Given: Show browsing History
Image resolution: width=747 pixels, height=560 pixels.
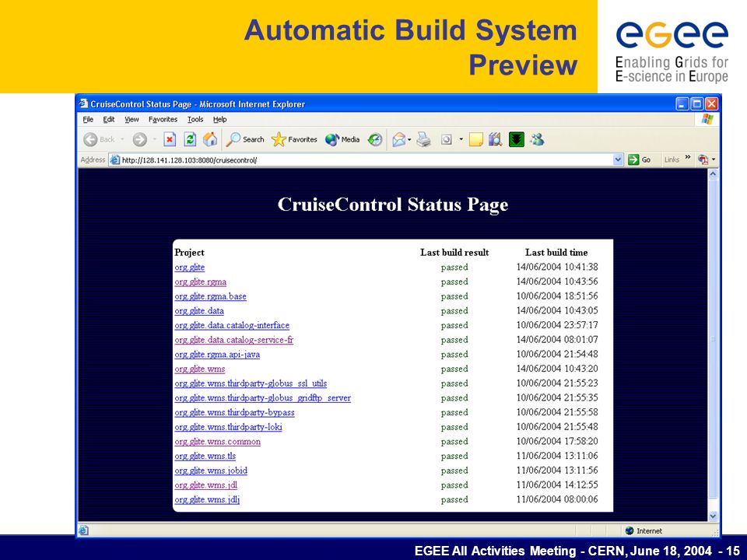Looking at the screenshot, I should (x=375, y=139).
